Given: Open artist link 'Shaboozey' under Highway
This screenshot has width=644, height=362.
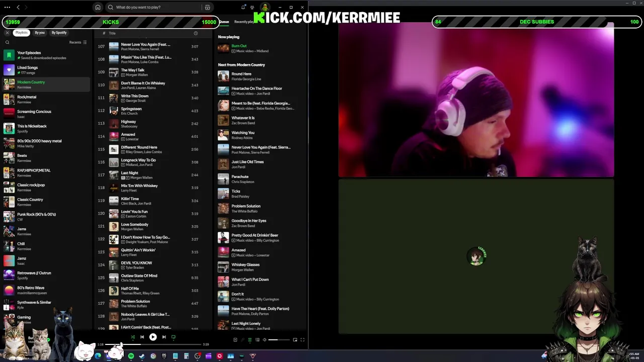Looking at the screenshot, I should point(129,126).
